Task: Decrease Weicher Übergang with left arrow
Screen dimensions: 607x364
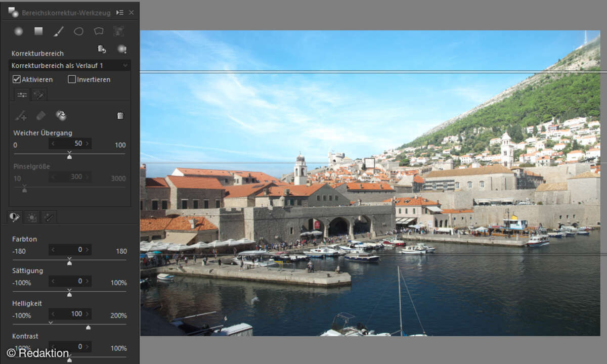Action: click(53, 144)
